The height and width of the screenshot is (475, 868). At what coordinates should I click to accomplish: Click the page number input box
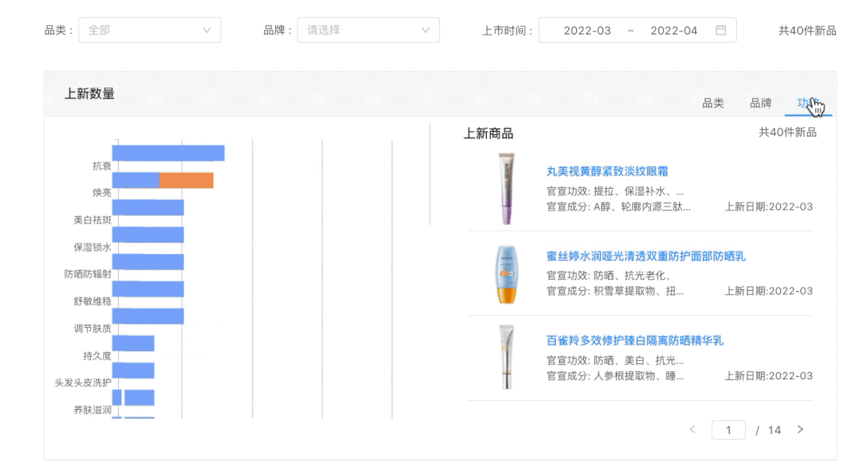coord(728,430)
